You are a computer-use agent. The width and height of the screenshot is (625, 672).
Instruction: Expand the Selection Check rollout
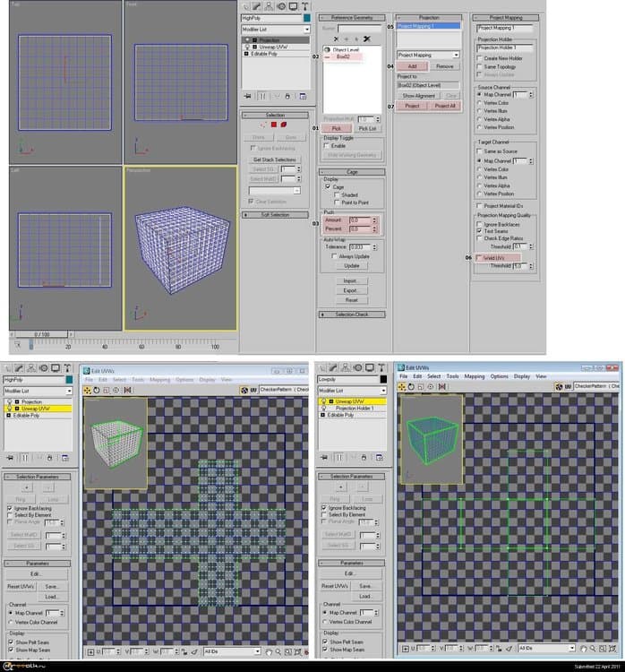tap(352, 314)
